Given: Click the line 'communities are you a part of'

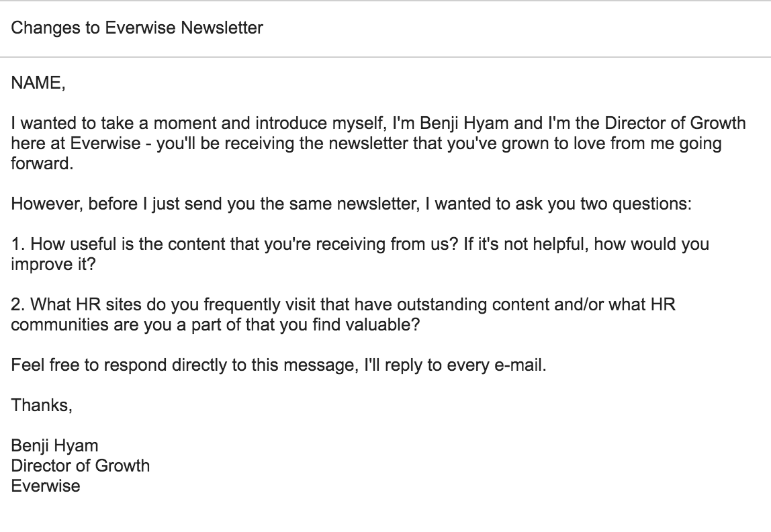Looking at the screenshot, I should click(x=216, y=324).
